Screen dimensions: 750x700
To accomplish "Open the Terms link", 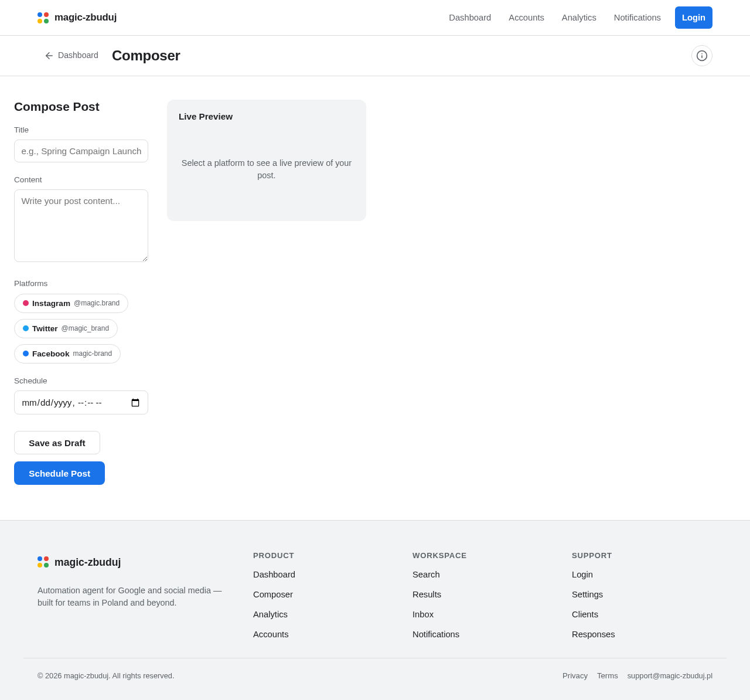I will pos(608,675).
